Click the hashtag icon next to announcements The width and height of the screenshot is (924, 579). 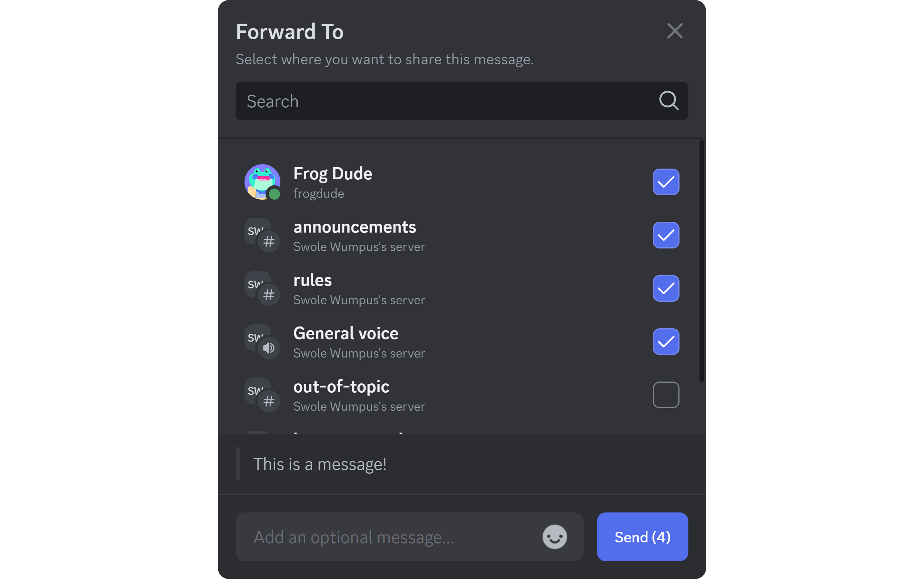tap(269, 241)
